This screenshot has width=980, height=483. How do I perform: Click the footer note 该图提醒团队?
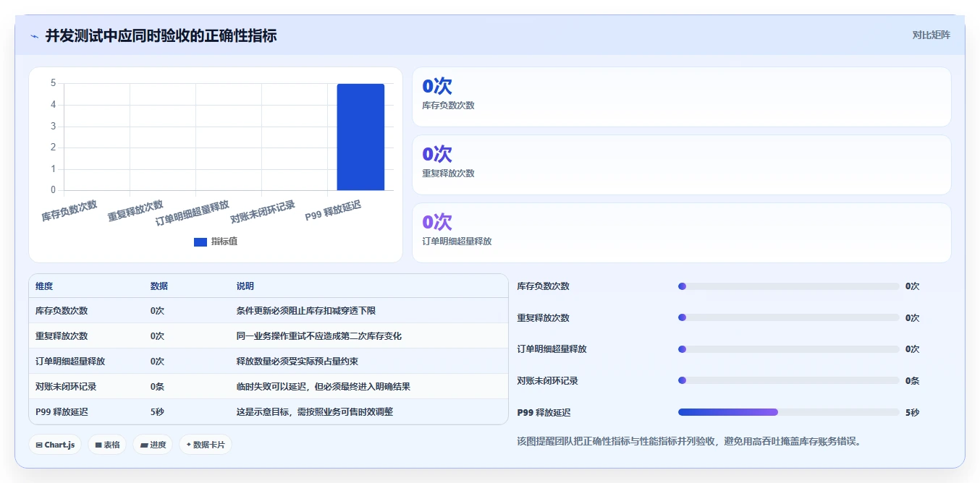pos(689,441)
